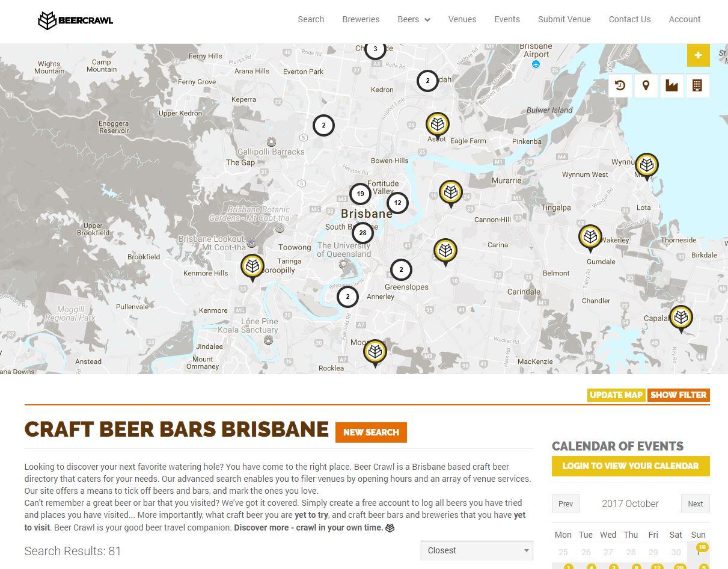The image size is (728, 569).
Task: Open the brewery marker near Ascot
Action: [x=437, y=125]
